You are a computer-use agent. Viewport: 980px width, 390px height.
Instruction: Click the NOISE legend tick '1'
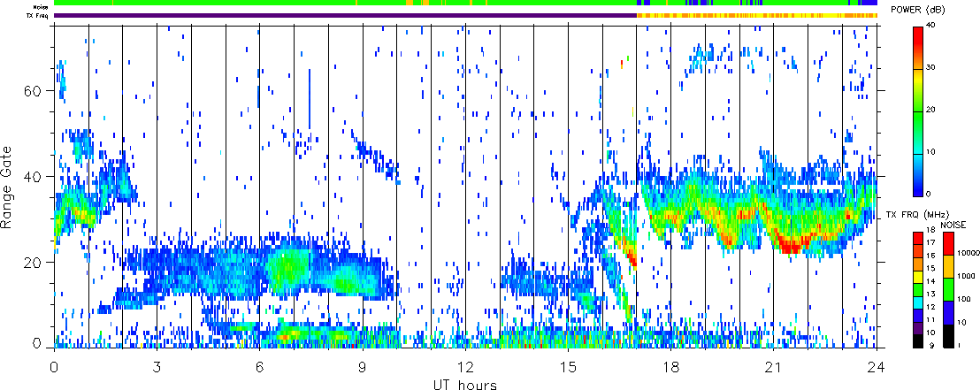(960, 346)
